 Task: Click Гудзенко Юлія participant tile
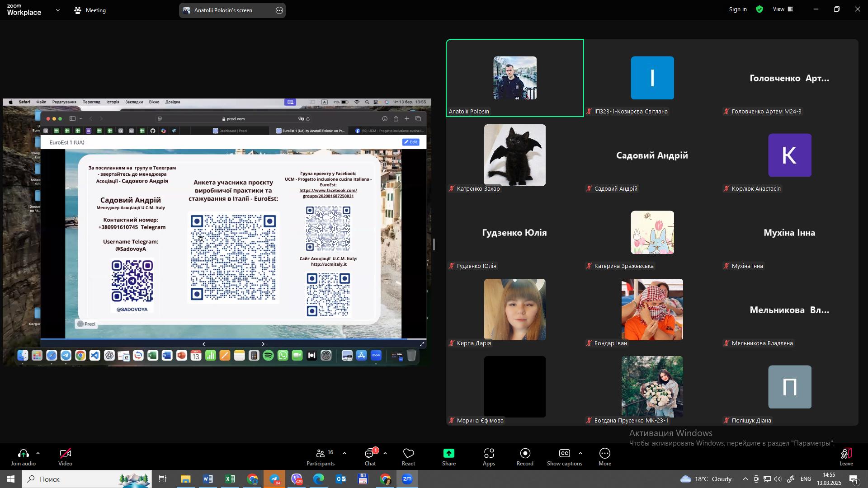click(515, 232)
